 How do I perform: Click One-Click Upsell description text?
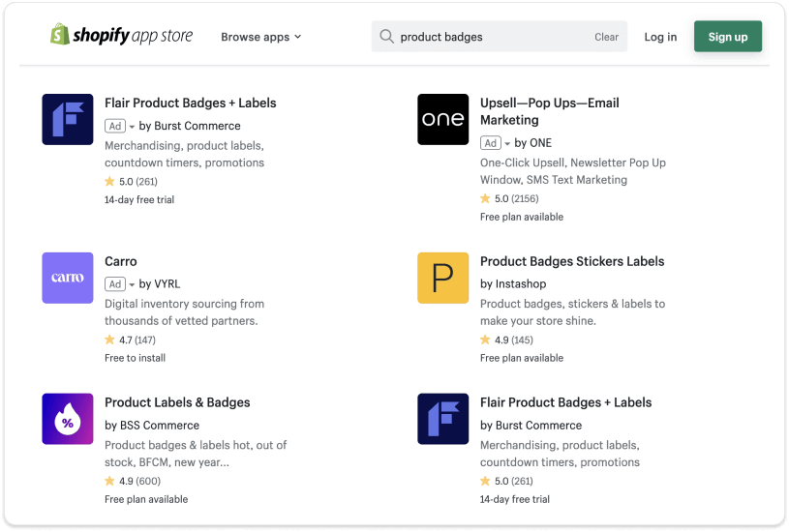pos(572,171)
